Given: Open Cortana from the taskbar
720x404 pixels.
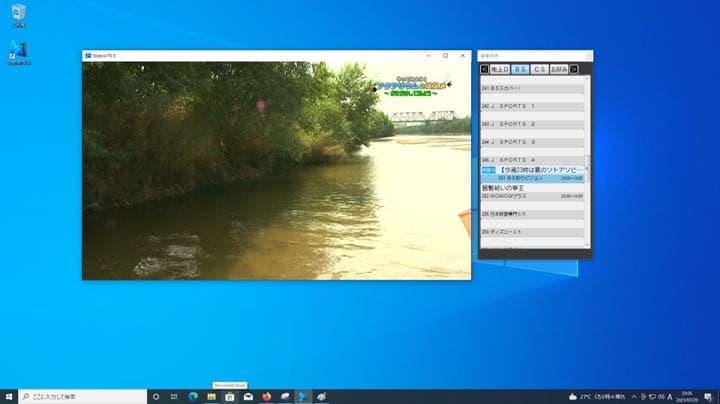Looking at the screenshot, I should click(156, 397).
